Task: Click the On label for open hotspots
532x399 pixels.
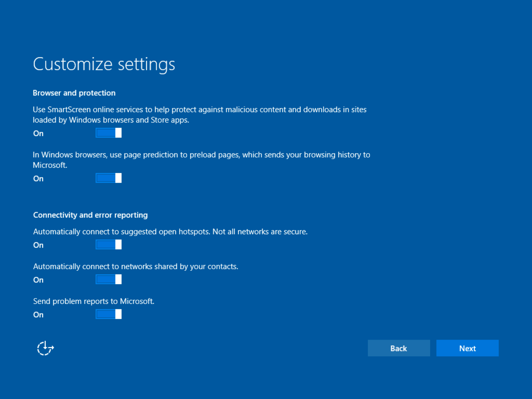Action: tap(38, 245)
